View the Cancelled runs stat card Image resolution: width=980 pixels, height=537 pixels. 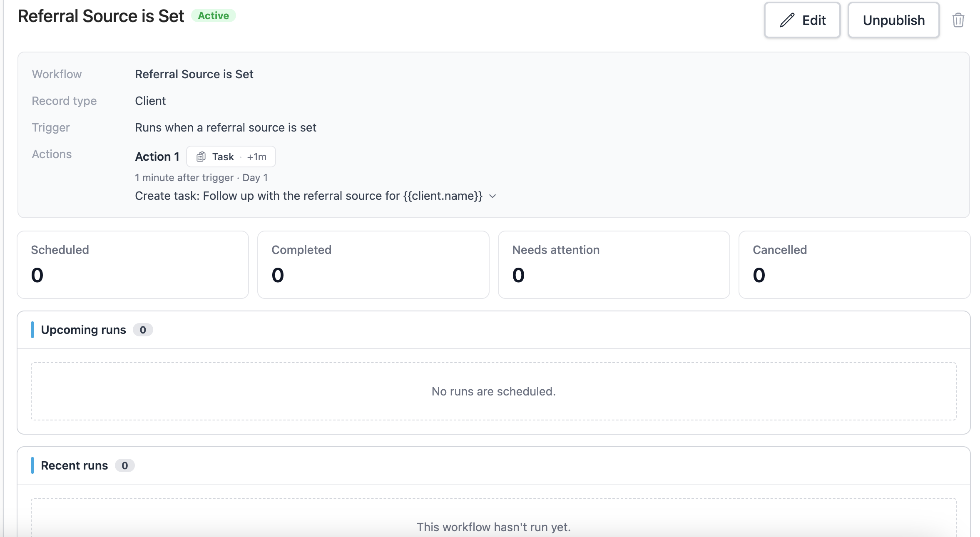click(855, 265)
